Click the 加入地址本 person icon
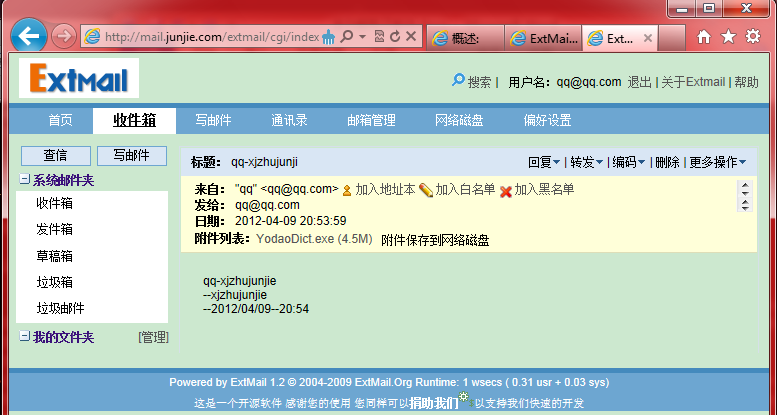This screenshot has width=777, height=415. point(347,190)
